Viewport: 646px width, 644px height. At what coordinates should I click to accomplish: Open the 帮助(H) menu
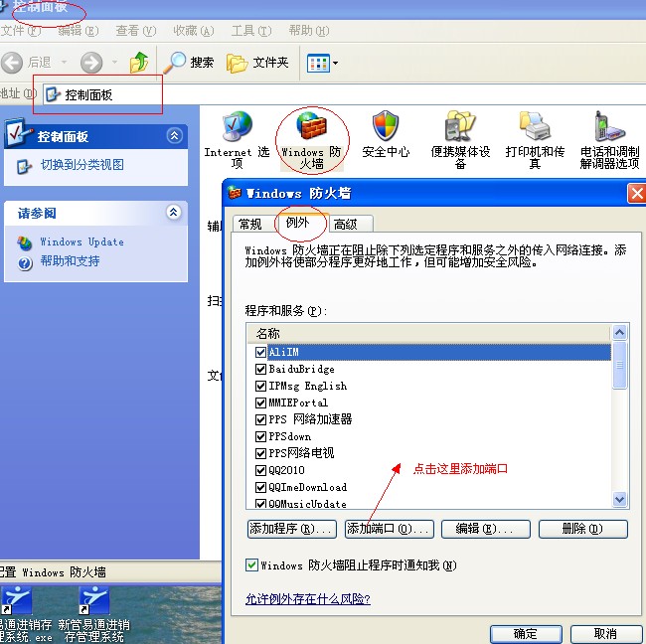click(x=309, y=31)
